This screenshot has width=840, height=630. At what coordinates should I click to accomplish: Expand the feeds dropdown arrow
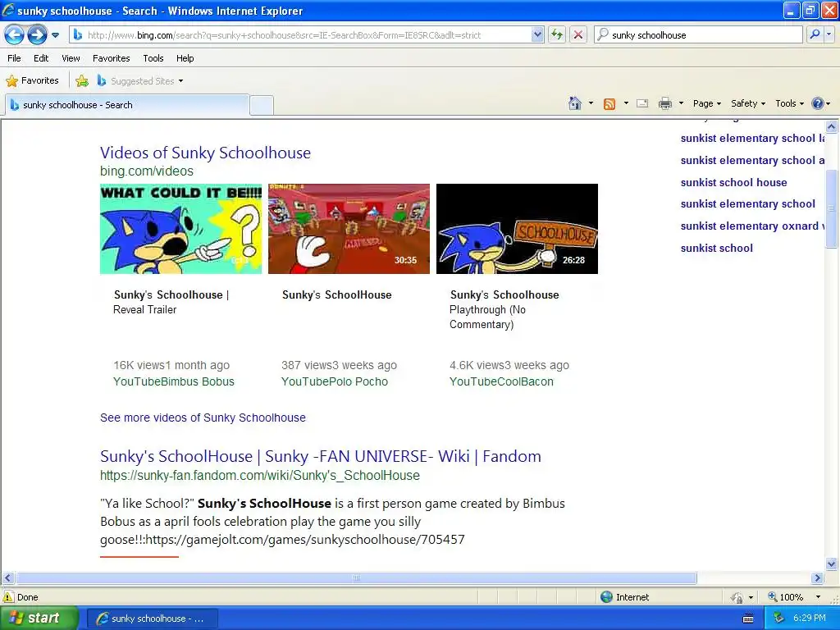coord(626,103)
